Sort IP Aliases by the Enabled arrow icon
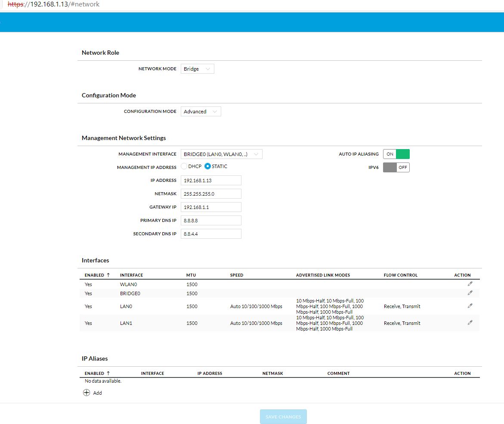Screen dimensions: 504x424 pos(108,373)
